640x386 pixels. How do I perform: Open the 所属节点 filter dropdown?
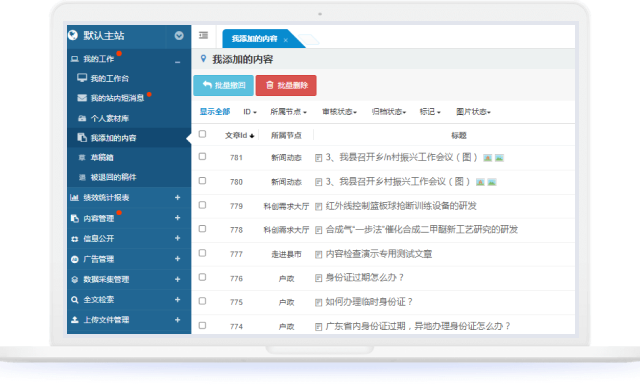(288, 112)
